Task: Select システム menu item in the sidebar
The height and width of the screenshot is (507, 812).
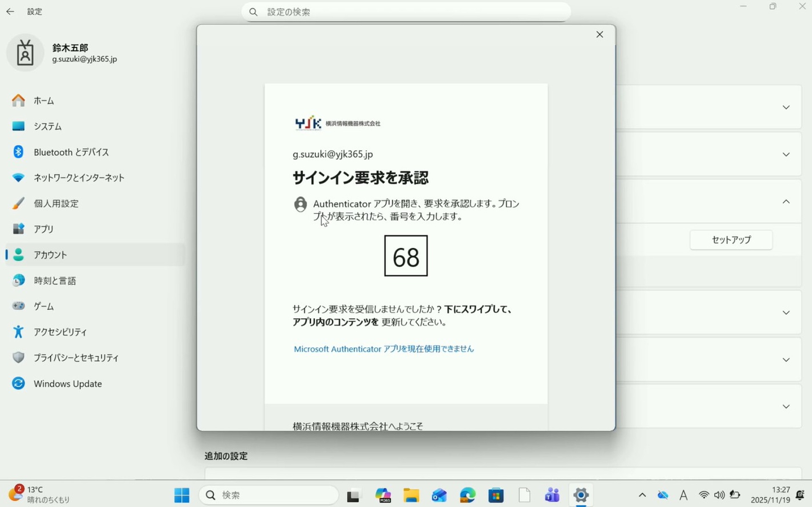Action: [x=47, y=127]
